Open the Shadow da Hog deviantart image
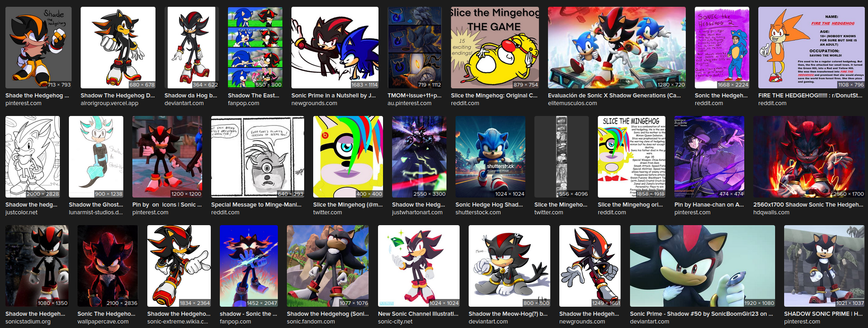 coord(192,48)
